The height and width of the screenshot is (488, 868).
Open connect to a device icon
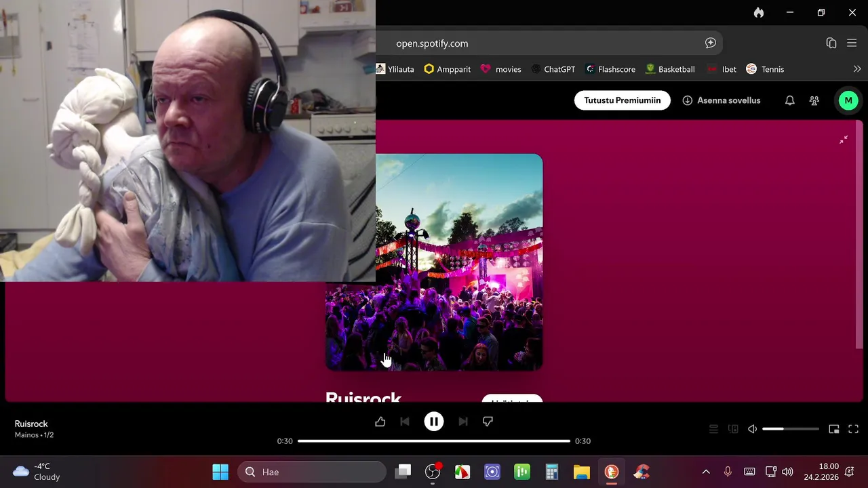pos(733,429)
